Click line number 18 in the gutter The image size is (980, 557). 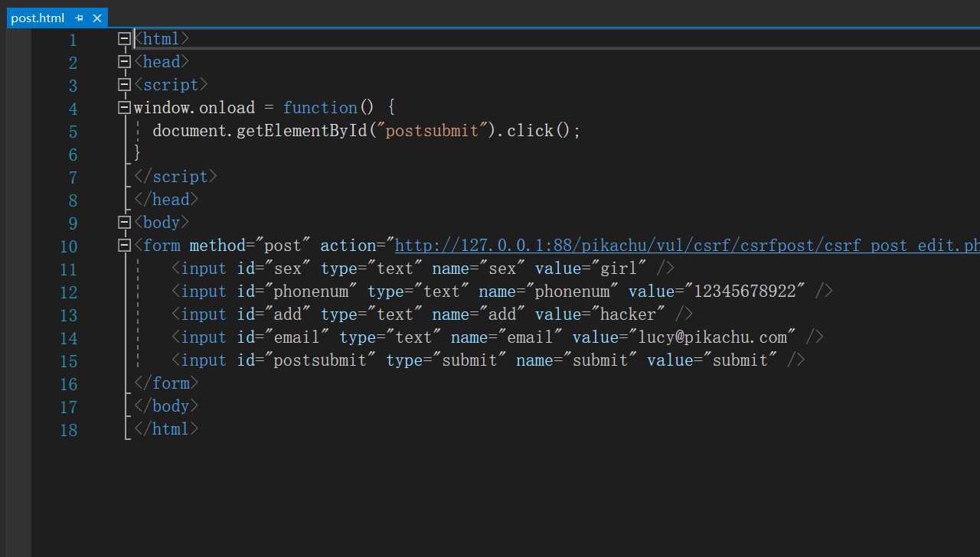68,430
